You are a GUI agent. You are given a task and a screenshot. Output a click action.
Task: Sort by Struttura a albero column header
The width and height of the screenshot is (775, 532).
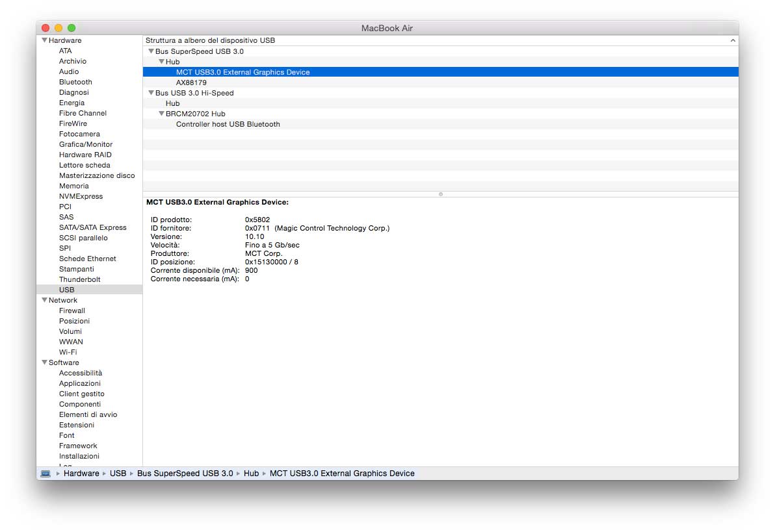(x=210, y=40)
